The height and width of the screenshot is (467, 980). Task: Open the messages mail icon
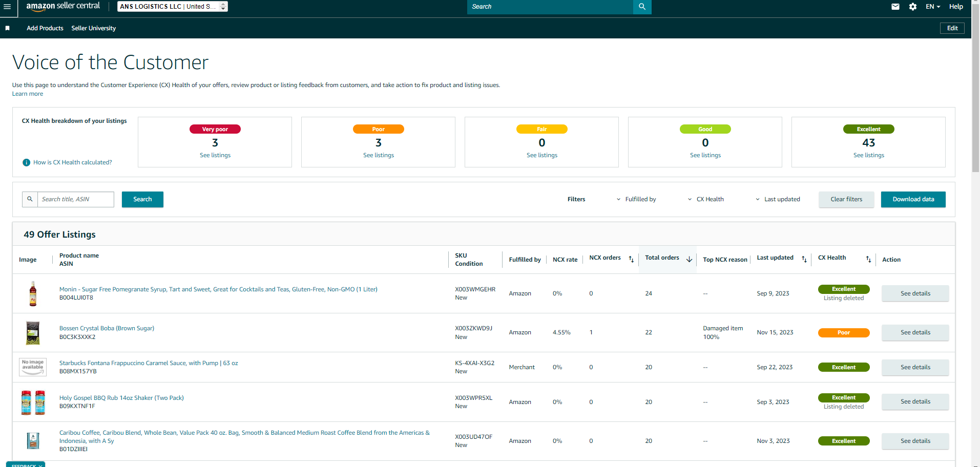pos(895,7)
